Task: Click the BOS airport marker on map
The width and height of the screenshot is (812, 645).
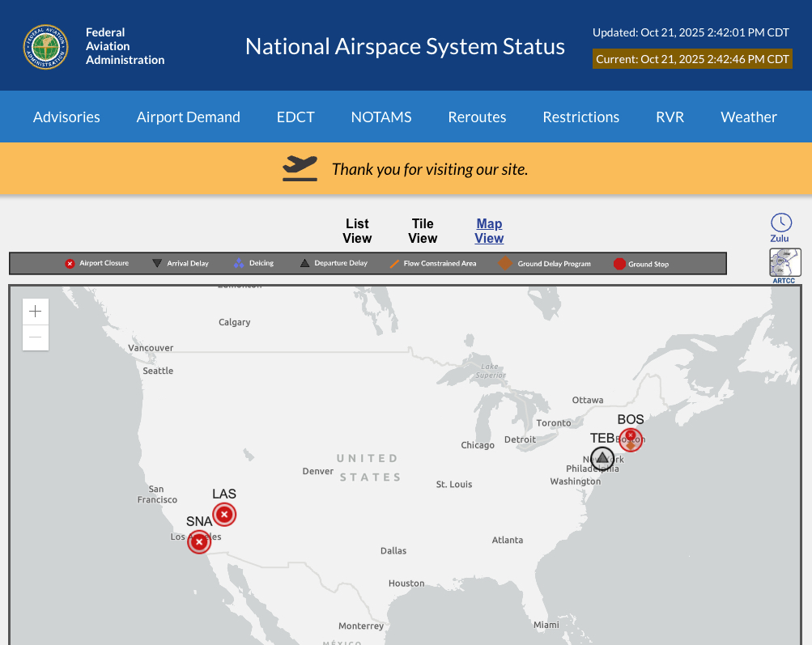Action: pyautogui.click(x=631, y=439)
